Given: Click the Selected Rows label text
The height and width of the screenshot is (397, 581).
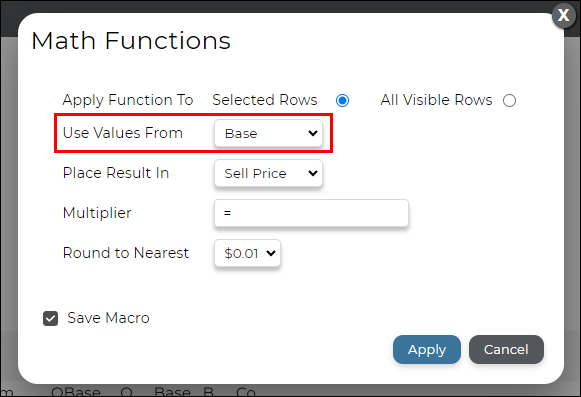Looking at the screenshot, I should click(265, 100).
